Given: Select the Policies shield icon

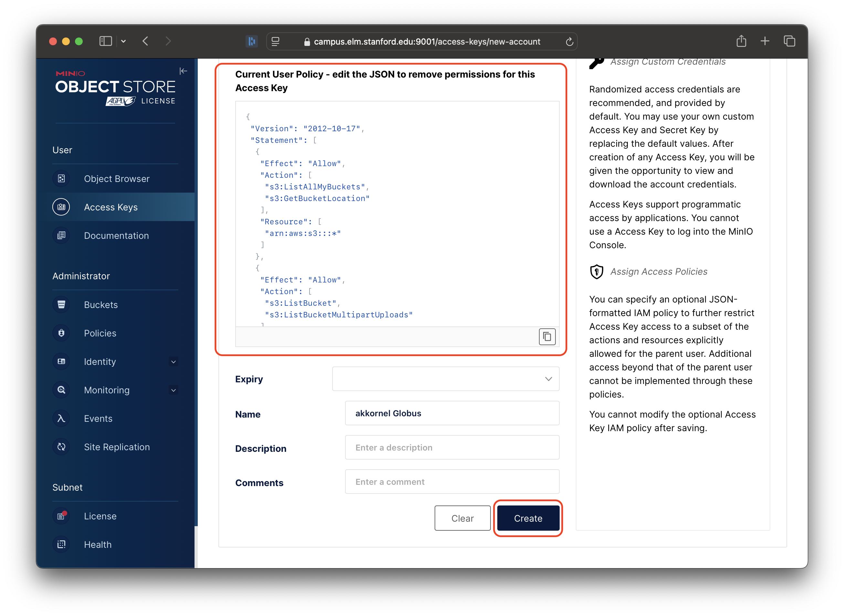Looking at the screenshot, I should (x=61, y=333).
